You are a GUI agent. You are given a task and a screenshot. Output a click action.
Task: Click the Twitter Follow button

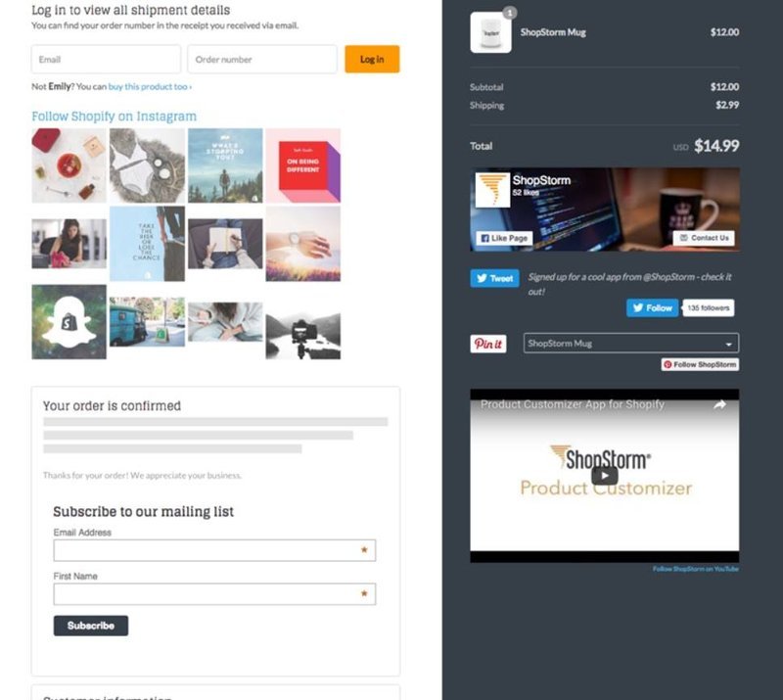652,307
